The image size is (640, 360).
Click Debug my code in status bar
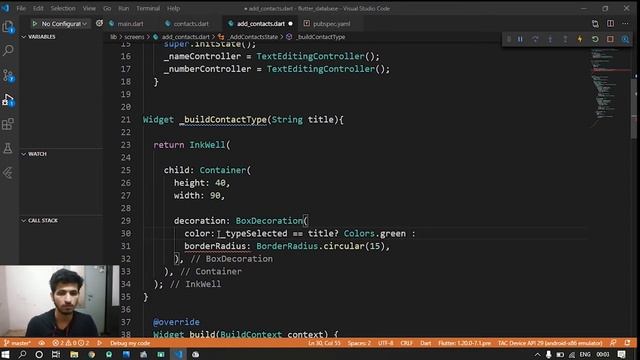pyautogui.click(x=130, y=343)
